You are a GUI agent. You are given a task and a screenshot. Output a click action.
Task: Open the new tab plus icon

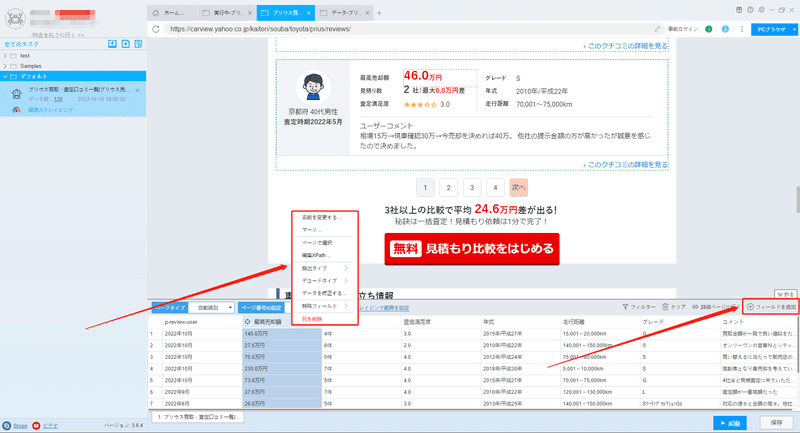[379, 13]
